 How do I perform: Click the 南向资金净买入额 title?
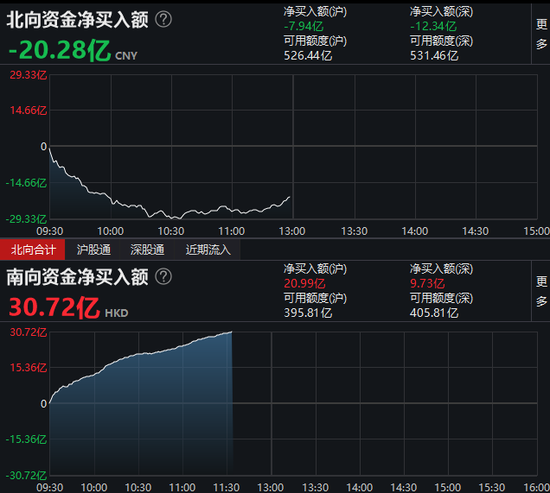[78, 277]
